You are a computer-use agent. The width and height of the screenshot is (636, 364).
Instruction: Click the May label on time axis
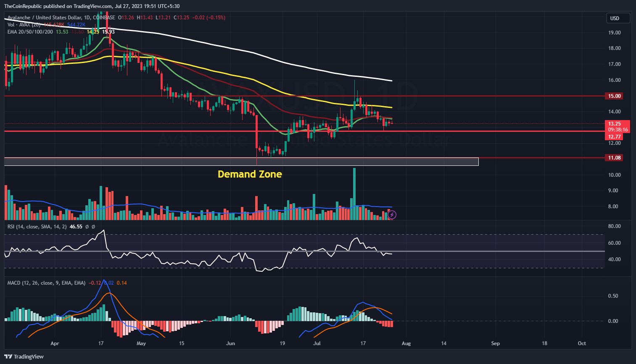(141, 343)
